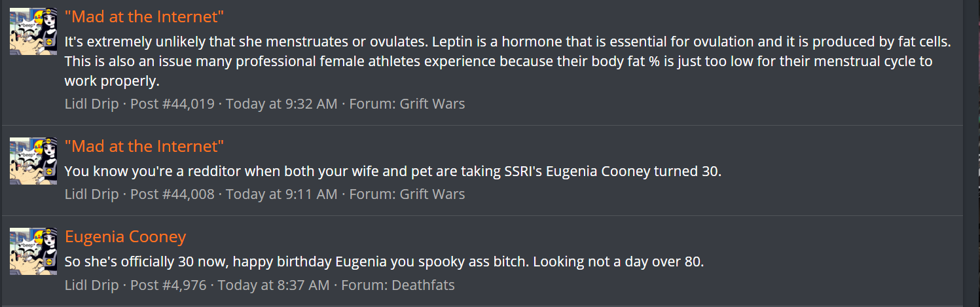
Task: Open "Mad at the Internet" title above the SSRI post
Action: (144, 146)
